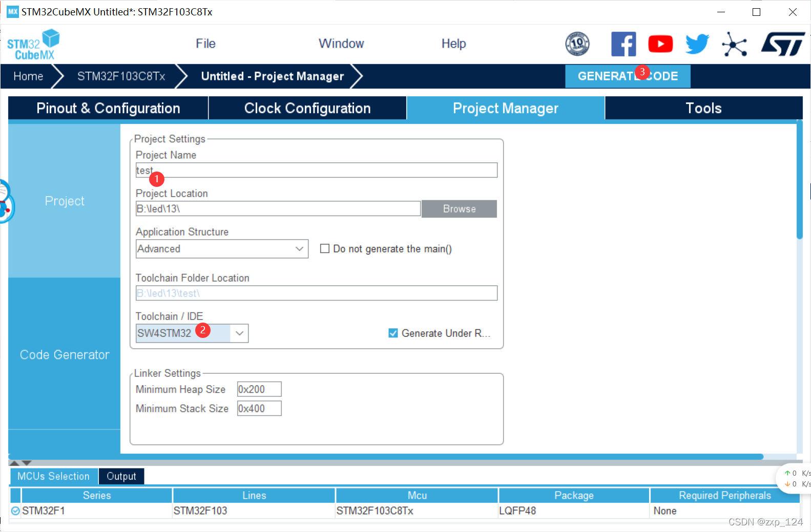
Task: Collapse the bottom panel with up triangle
Action: click(x=15, y=463)
